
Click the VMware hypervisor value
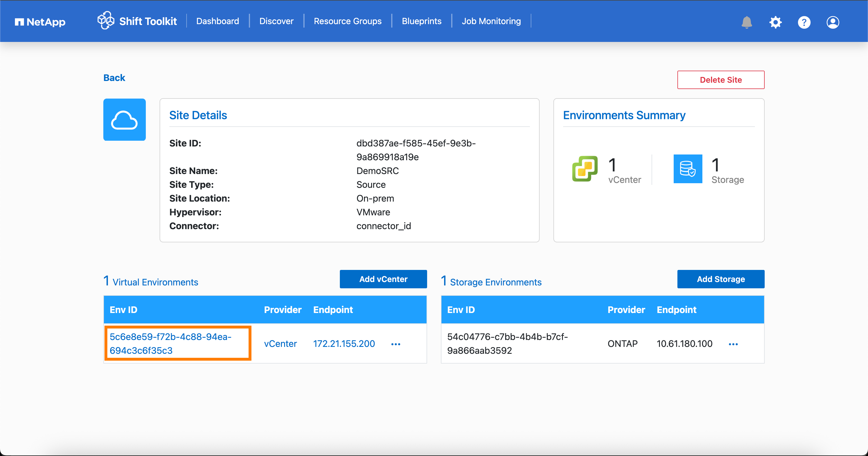coord(373,212)
